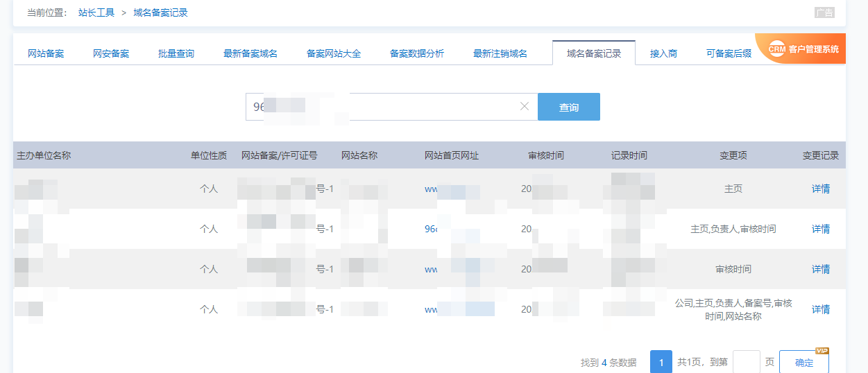Viewport: 868px width, 373px height.
Task: Open the 最新注销域名 tab
Action: [500, 53]
